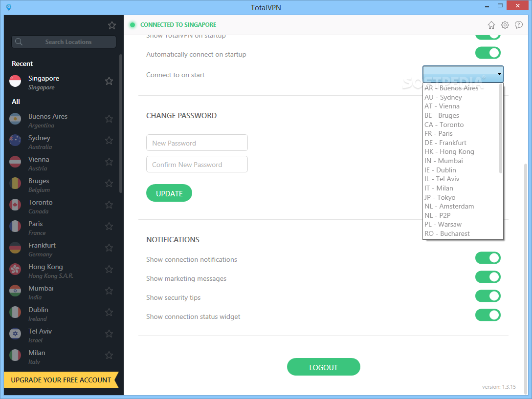The height and width of the screenshot is (399, 532).
Task: Select JP - Tokyo option
Action: [x=461, y=197]
